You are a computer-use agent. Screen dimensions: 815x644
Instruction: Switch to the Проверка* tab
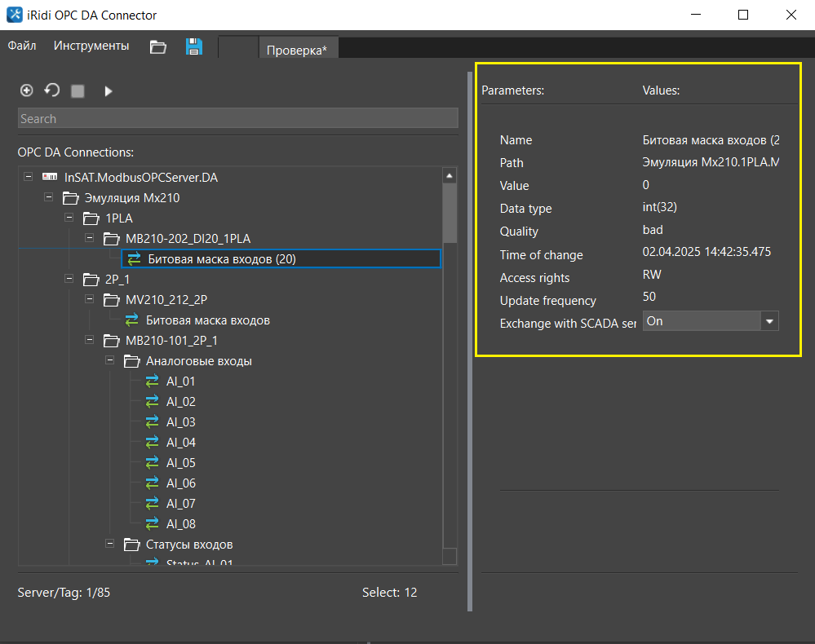coord(297,50)
